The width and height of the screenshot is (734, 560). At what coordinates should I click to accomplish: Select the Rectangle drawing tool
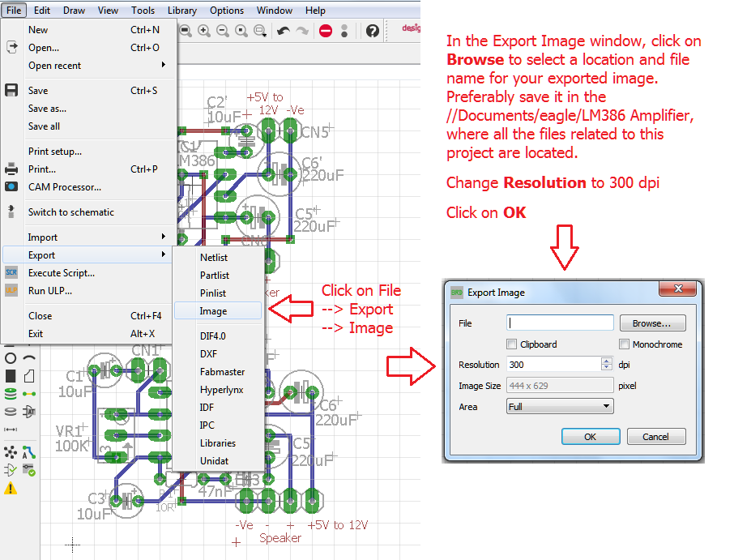tap(10, 376)
